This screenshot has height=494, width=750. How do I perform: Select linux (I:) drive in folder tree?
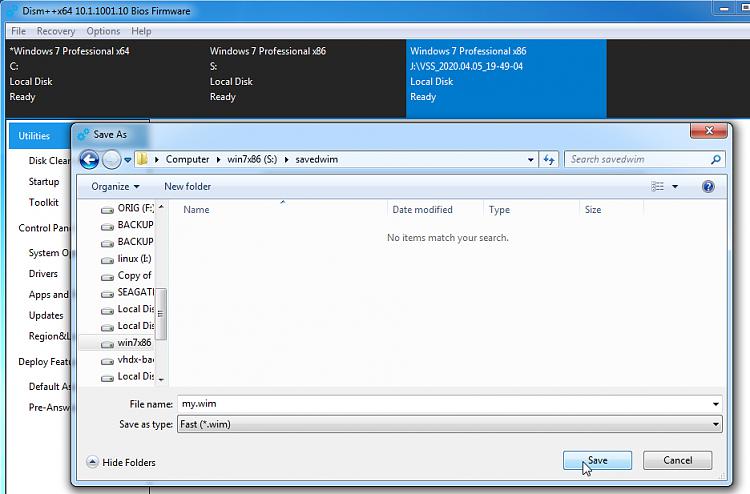134,259
